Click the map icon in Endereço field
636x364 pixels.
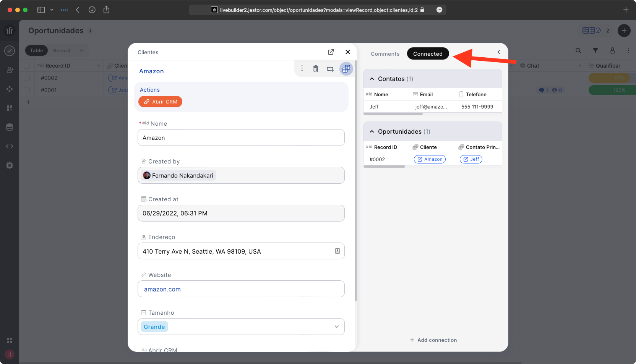[337, 251]
